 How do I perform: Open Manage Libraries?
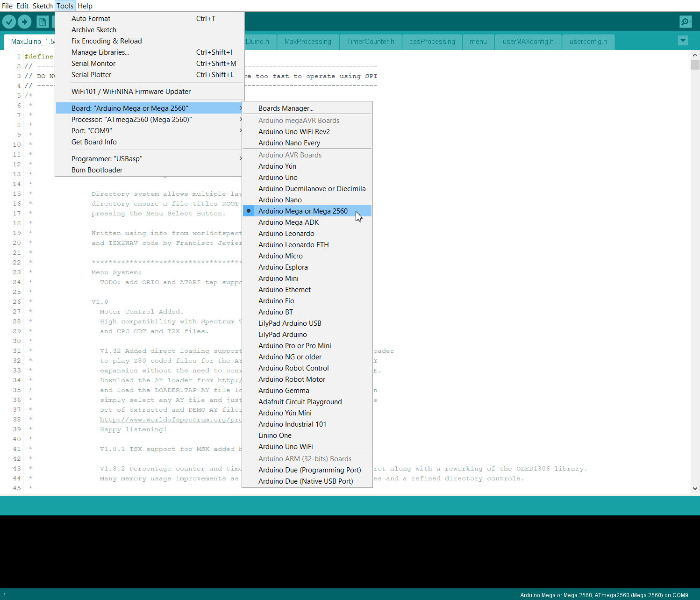pos(150,52)
